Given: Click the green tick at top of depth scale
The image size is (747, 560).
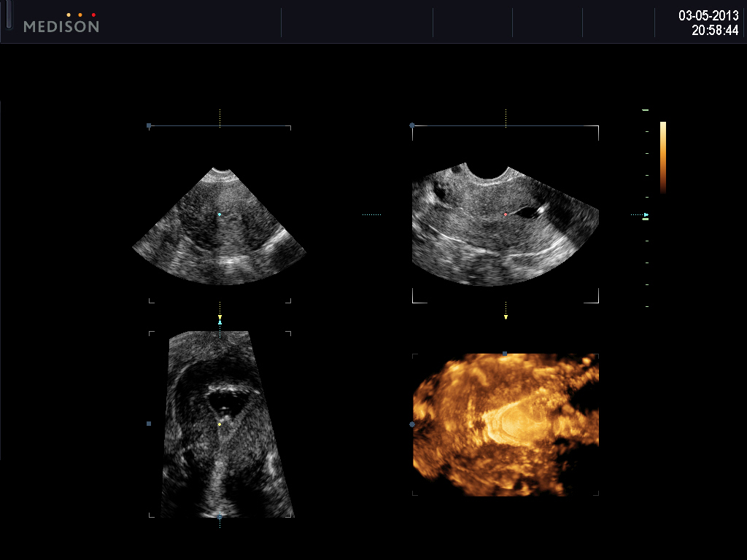Looking at the screenshot, I should (646, 110).
